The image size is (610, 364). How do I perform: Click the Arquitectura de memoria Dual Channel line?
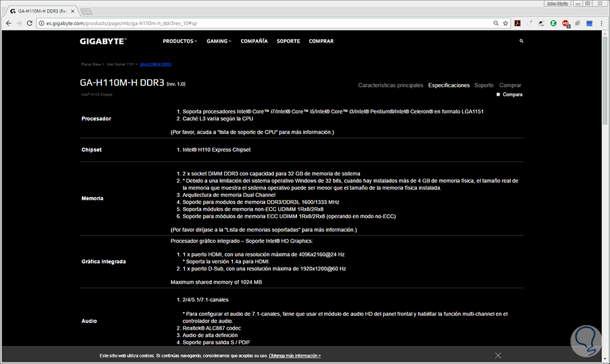(229, 195)
